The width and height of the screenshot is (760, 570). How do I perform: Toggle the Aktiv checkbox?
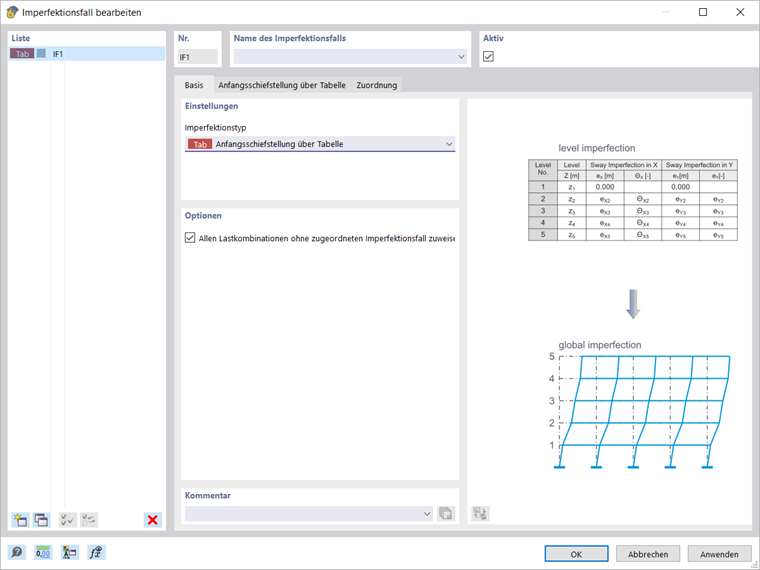pyautogui.click(x=488, y=56)
